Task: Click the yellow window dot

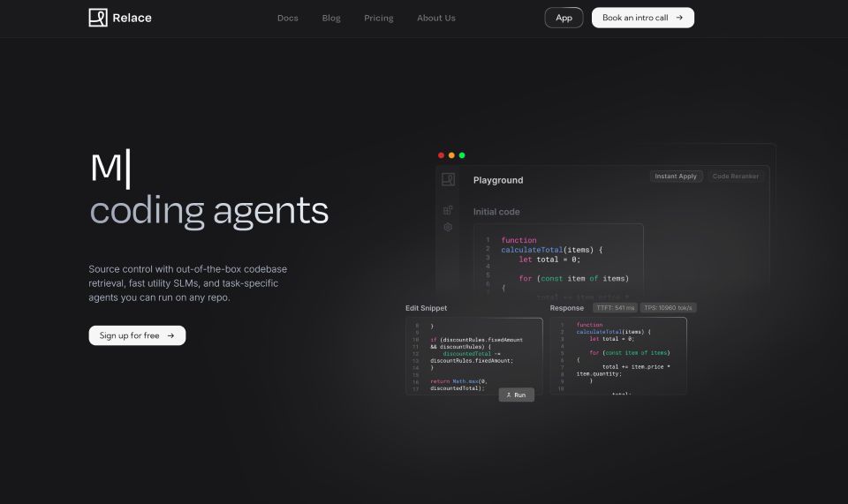Action: coord(451,155)
